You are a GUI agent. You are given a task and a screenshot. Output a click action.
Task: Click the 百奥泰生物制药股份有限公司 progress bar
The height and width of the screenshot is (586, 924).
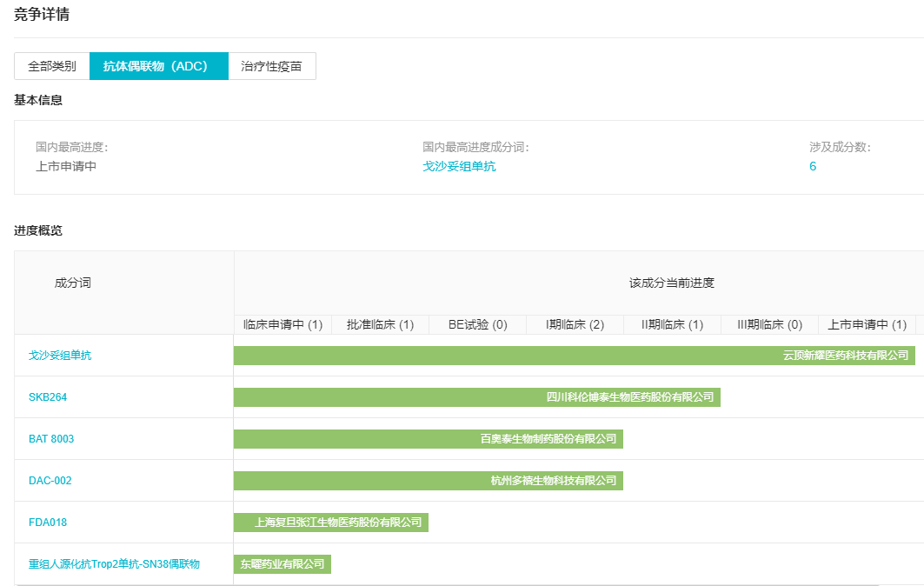point(429,439)
